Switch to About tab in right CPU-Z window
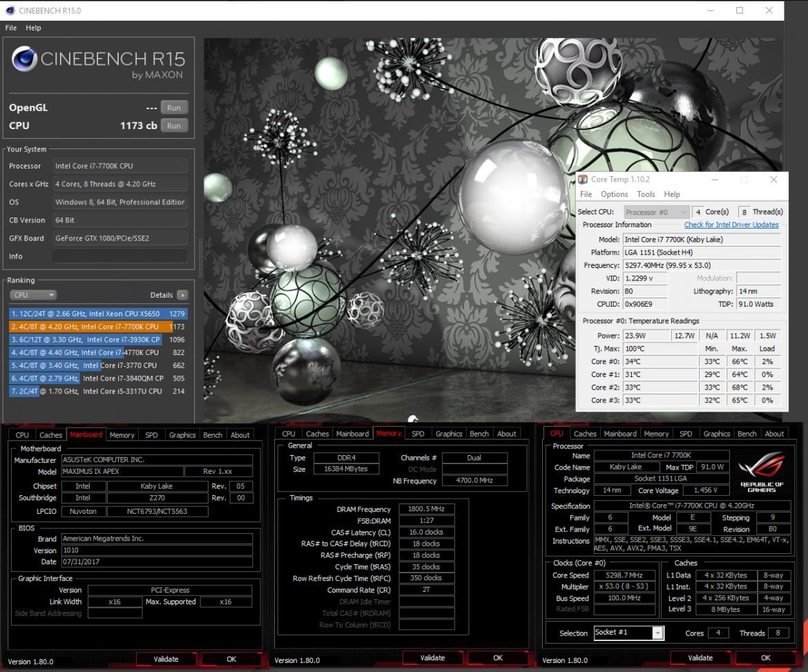 point(774,434)
